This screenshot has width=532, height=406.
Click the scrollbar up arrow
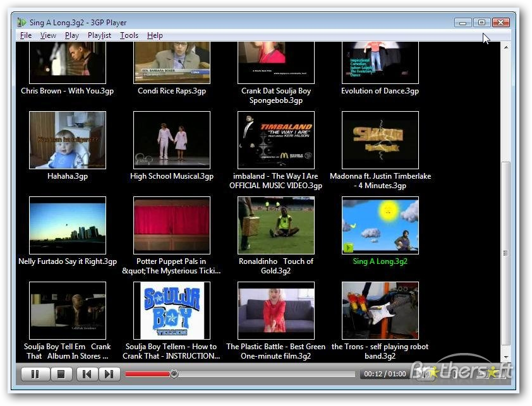point(506,47)
